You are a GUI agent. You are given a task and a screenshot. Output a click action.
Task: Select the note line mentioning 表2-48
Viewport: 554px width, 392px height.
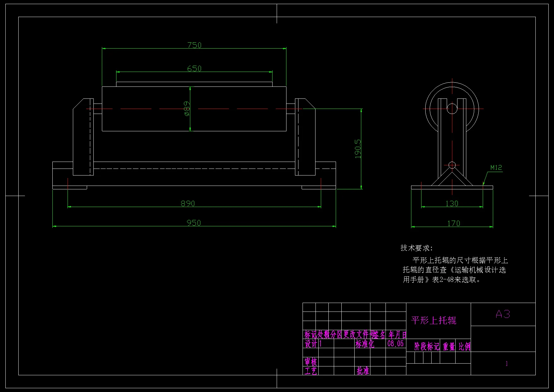pyautogui.click(x=442, y=280)
